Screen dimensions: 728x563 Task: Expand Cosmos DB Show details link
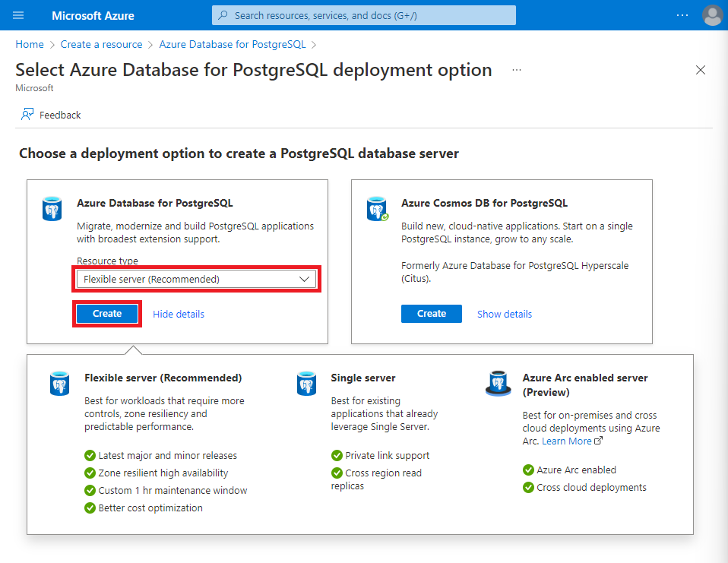[x=505, y=315]
